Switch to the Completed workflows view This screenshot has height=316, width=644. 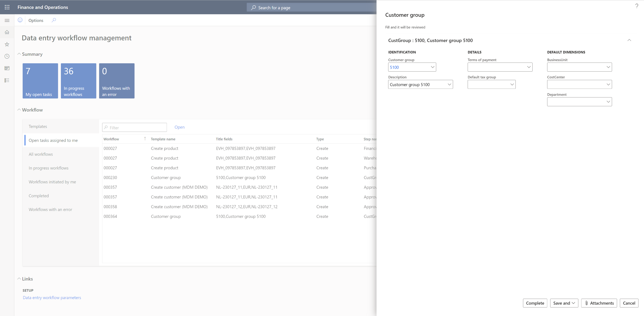coord(38,196)
